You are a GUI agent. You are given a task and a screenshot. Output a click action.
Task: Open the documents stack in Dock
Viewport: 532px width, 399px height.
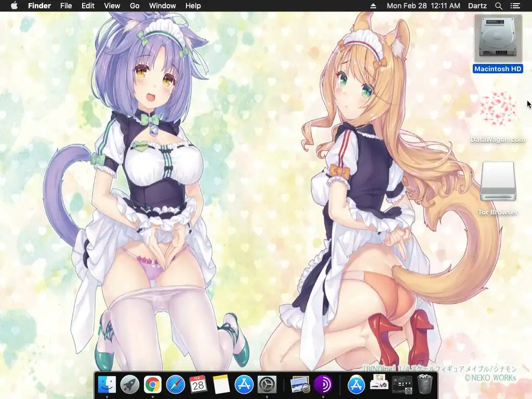coord(379,382)
